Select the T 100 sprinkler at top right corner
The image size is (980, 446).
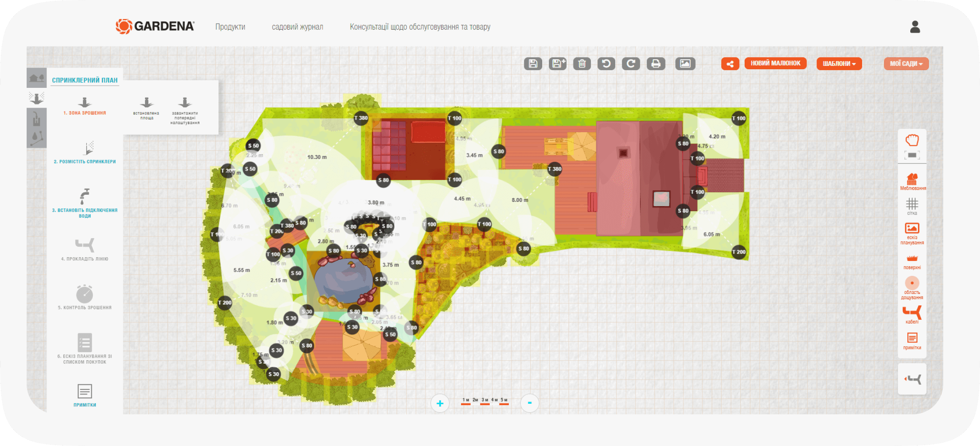coord(739,118)
